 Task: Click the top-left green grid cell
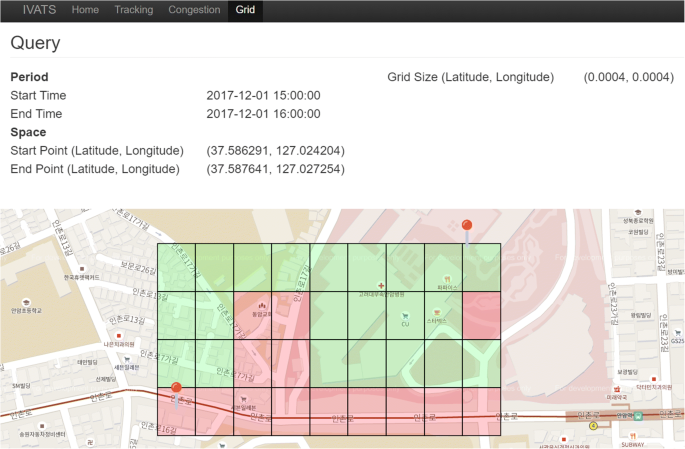[176, 267]
